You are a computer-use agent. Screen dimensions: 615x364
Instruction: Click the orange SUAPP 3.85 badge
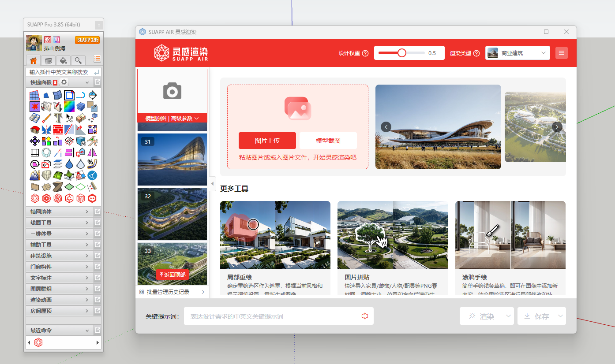[x=87, y=40]
